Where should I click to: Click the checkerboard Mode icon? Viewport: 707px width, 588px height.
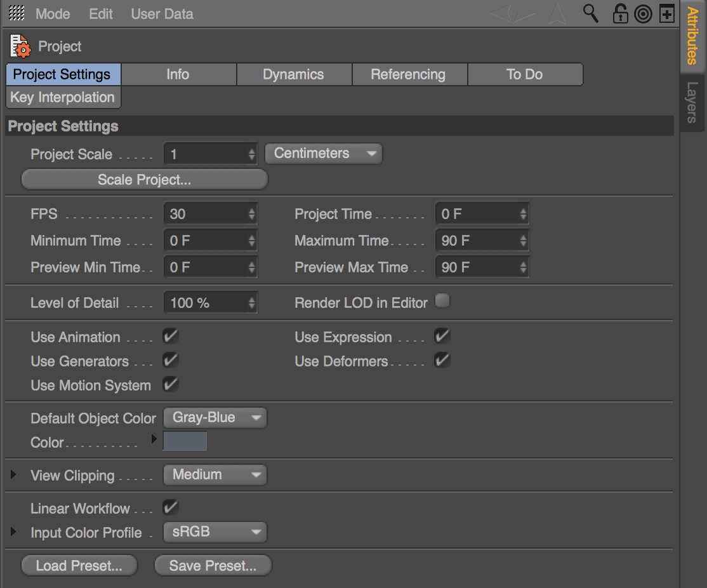(x=16, y=13)
